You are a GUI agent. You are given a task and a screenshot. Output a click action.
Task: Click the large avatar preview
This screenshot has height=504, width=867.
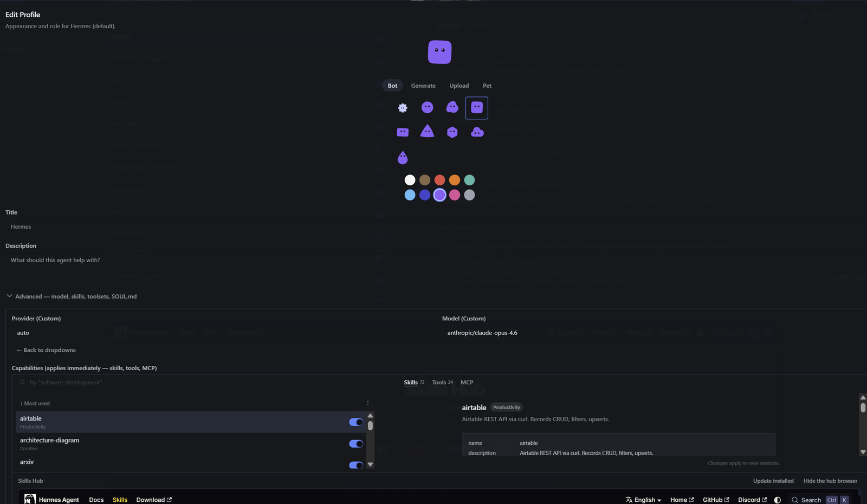[x=439, y=52]
